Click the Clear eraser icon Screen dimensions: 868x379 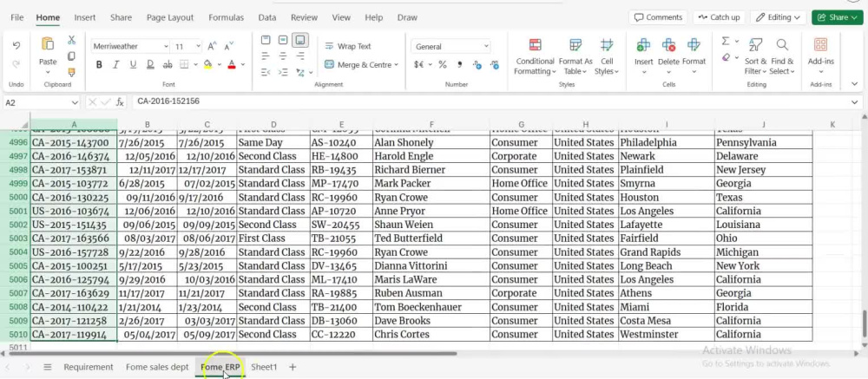coord(727,56)
